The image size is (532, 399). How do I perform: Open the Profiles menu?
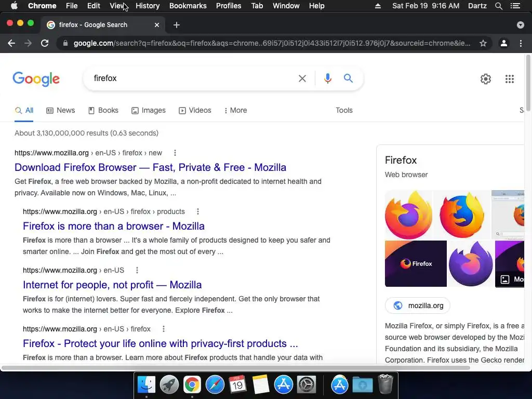click(229, 6)
